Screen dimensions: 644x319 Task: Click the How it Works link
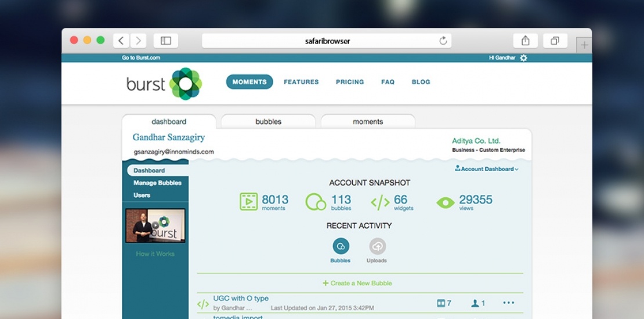pos(155,253)
